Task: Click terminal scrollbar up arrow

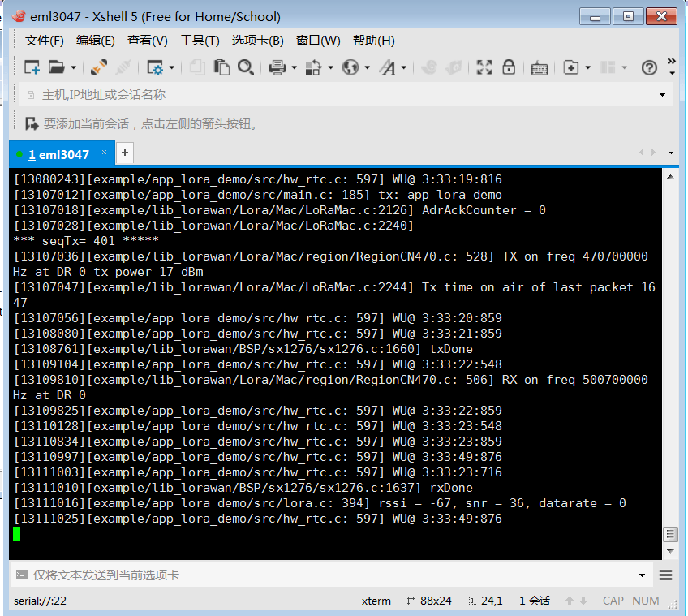Action: coord(670,176)
